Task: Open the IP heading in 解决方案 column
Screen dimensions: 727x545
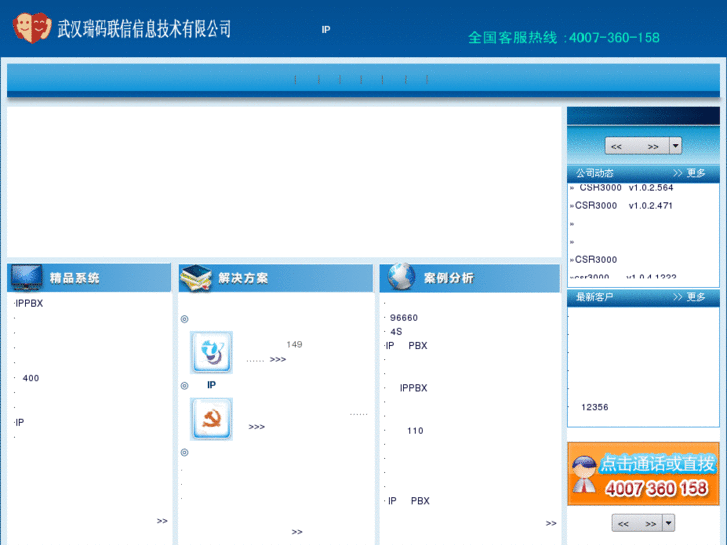Action: pyautogui.click(x=211, y=385)
